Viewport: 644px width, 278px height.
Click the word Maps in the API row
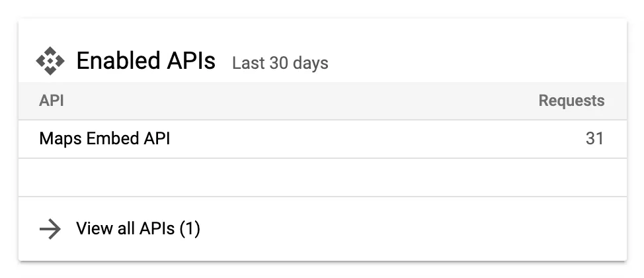tap(60, 140)
